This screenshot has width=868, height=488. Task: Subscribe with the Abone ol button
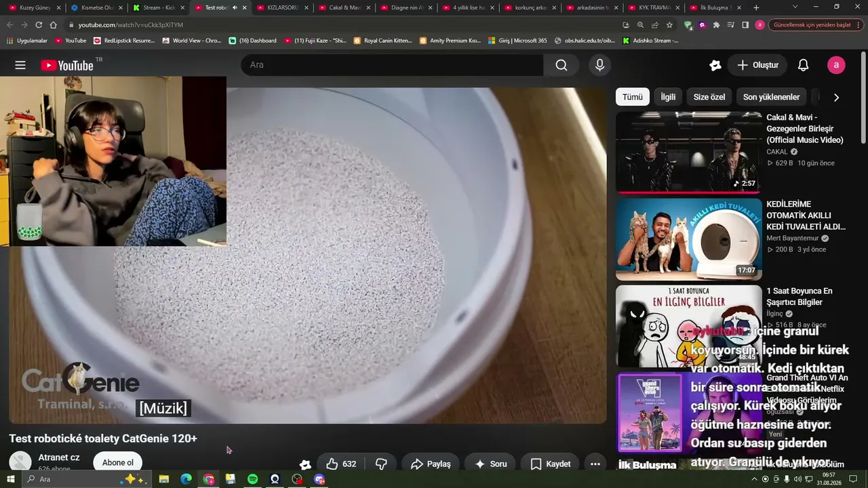(118, 463)
